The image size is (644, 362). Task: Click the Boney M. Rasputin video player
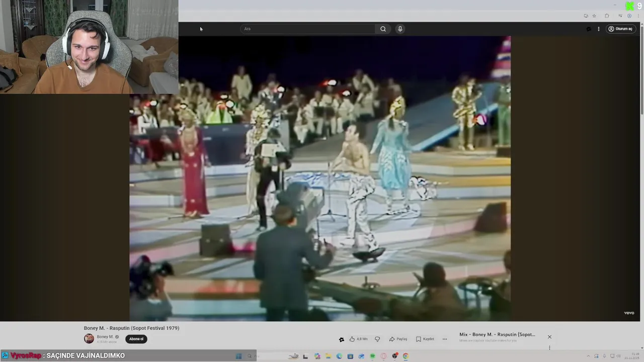coord(320,178)
